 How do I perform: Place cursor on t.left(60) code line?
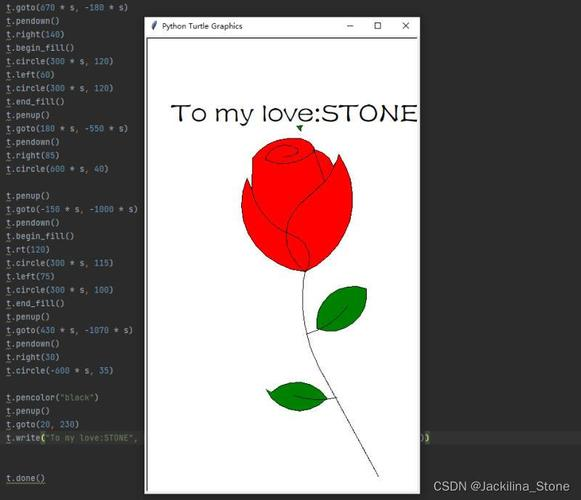tap(30, 75)
